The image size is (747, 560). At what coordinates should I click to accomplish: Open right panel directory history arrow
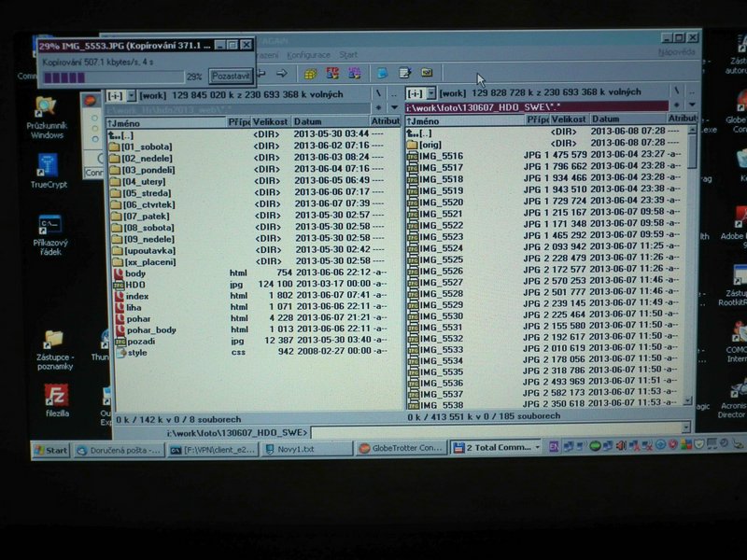point(692,105)
